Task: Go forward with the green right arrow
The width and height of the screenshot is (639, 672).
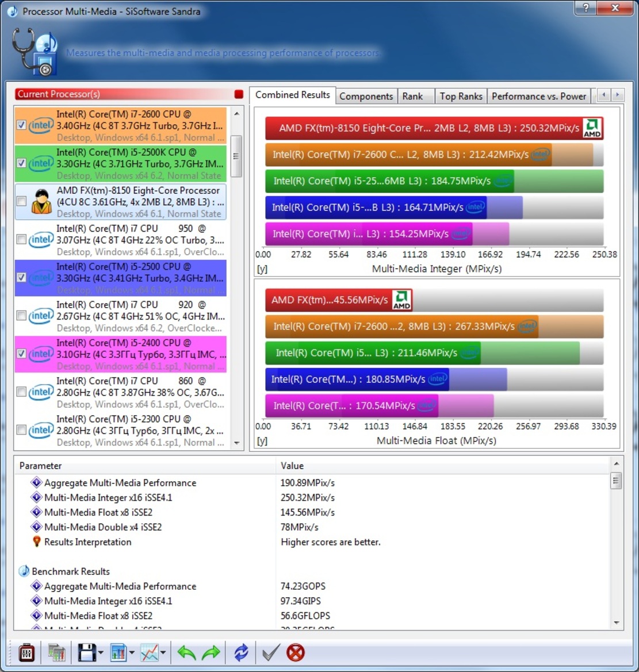Action: 211,652
